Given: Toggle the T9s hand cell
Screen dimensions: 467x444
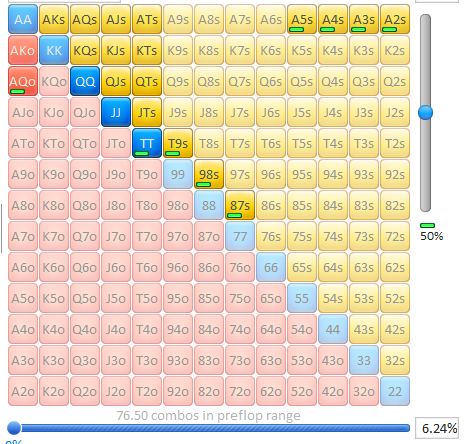Looking at the screenshot, I should [x=178, y=143].
